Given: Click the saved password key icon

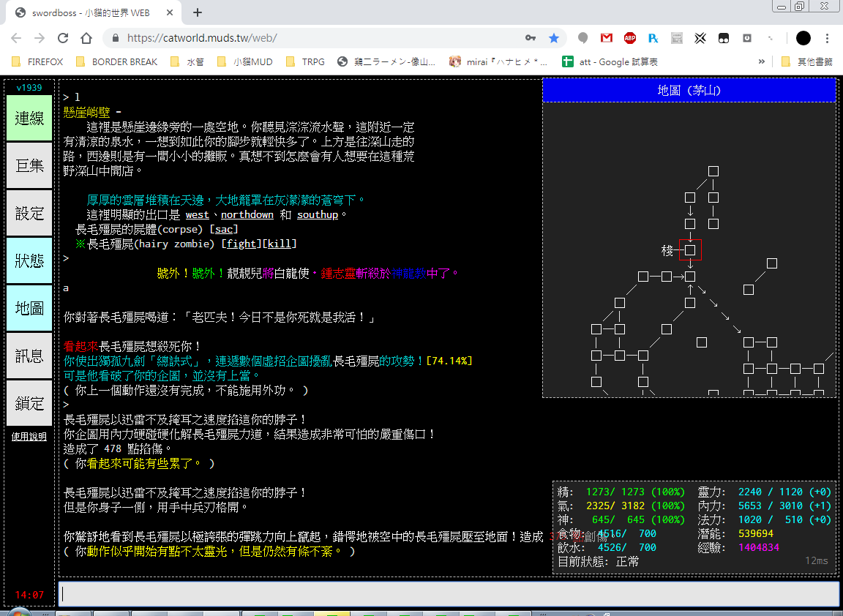Looking at the screenshot, I should coord(531,38).
